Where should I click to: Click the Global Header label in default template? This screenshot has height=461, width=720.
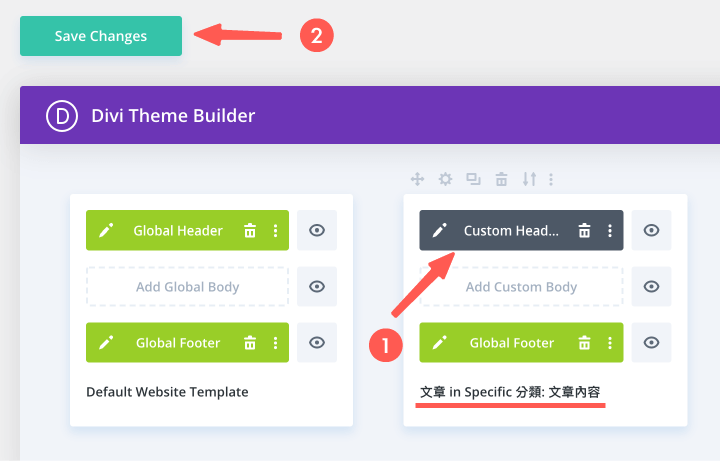click(x=178, y=230)
